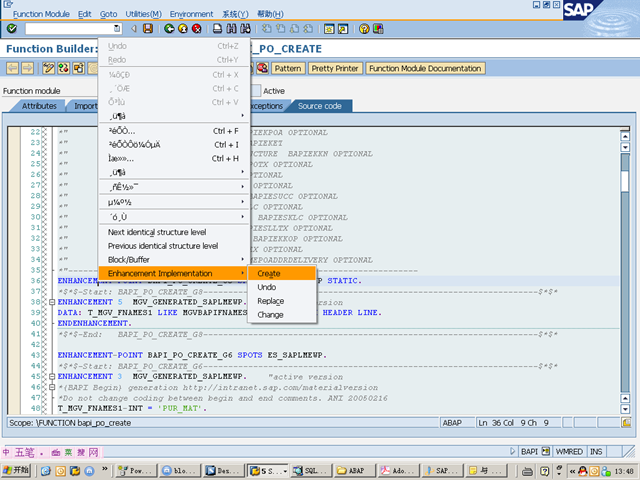Select Change in Enhancement Implementation submenu
Screen dimensions: 640x480
pos(282,315)
